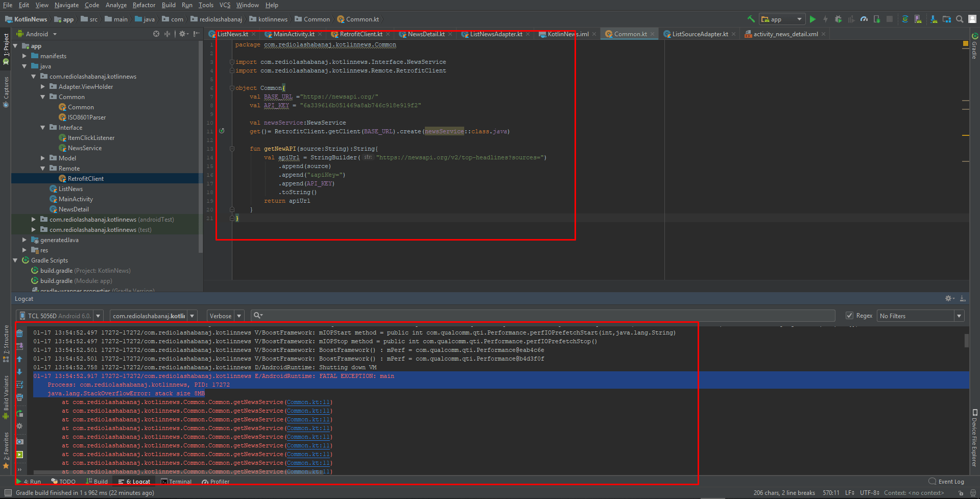Open the TCL 5056D device dropdown
This screenshot has height=499, width=980.
point(97,316)
